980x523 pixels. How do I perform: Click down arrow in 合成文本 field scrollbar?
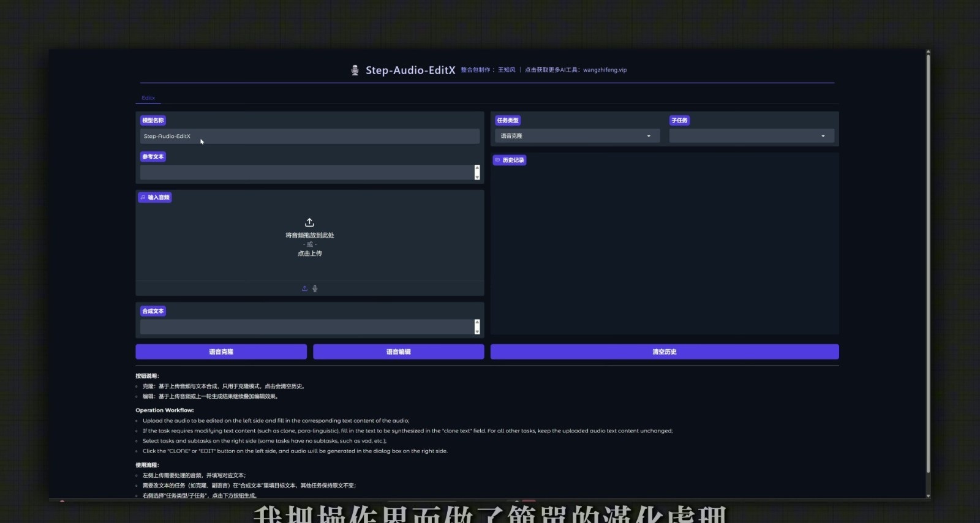pyautogui.click(x=477, y=331)
